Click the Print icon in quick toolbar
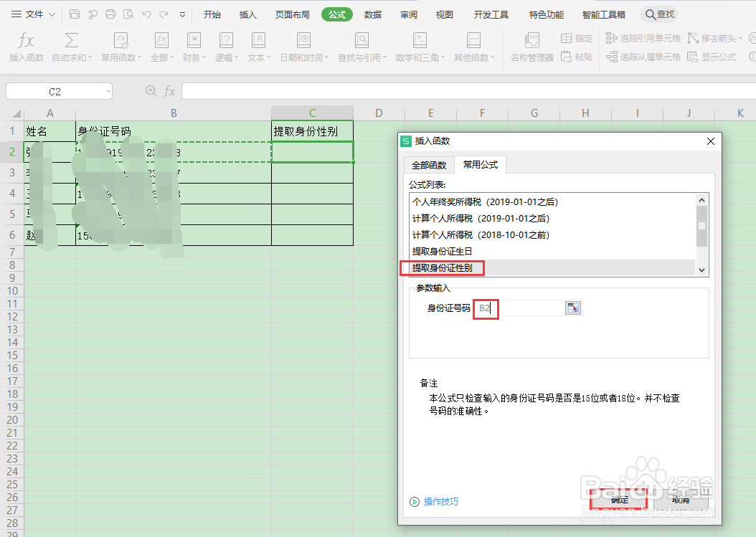 coord(110,14)
